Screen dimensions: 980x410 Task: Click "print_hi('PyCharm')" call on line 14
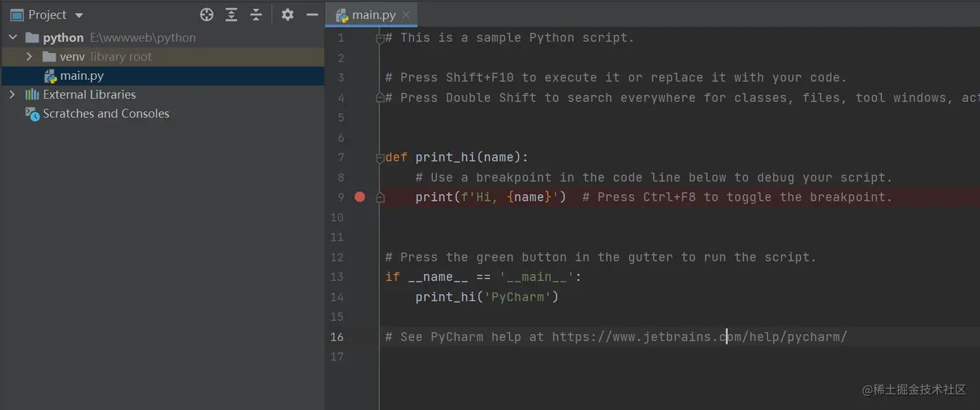click(x=487, y=297)
